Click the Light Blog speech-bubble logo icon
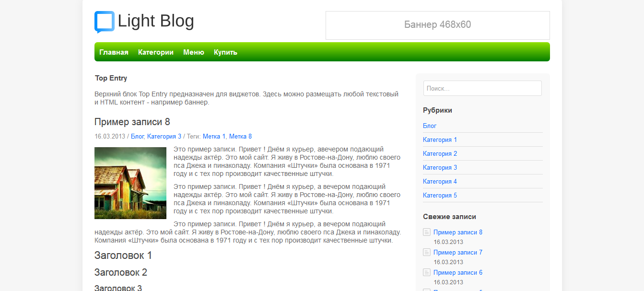Screen dimensions: 644x291 click(x=105, y=22)
